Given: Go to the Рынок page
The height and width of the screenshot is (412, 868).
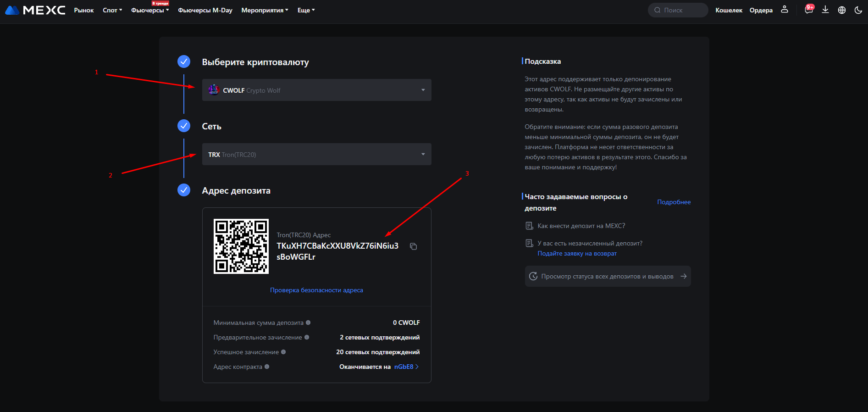Looking at the screenshot, I should coord(84,10).
